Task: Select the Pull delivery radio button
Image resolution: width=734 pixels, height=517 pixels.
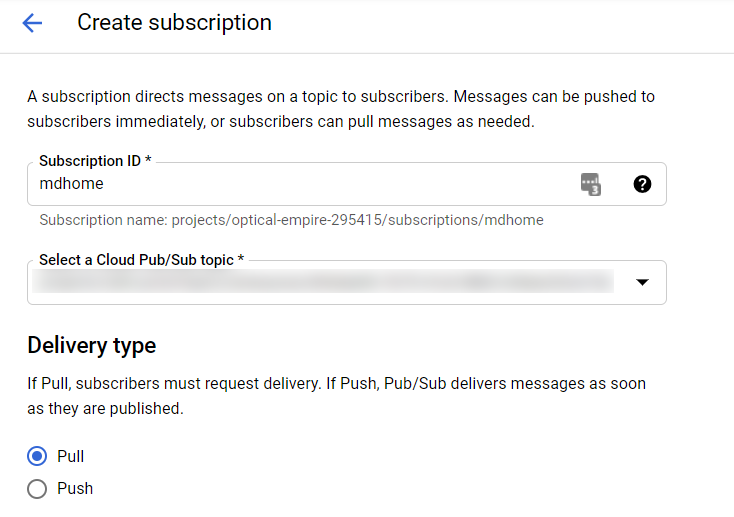Action: (x=37, y=456)
